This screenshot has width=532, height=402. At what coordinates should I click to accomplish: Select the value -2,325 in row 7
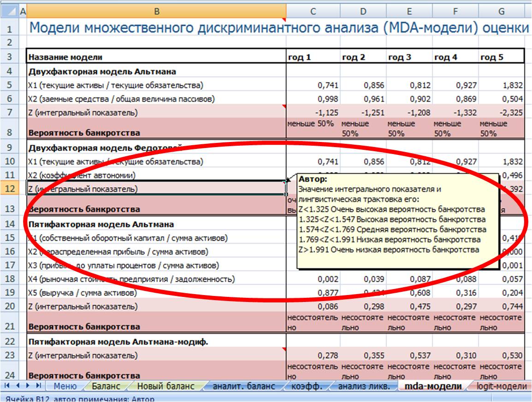pyautogui.click(x=502, y=112)
